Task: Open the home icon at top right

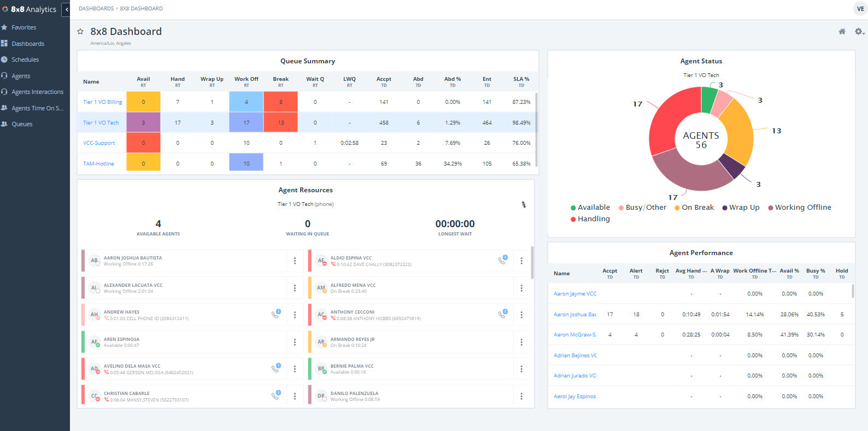Action: pos(842,32)
